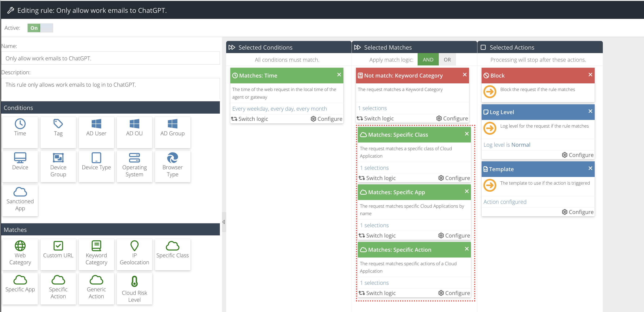Configure the Matches: Time condition
Viewport: 644px width, 312px height.
click(326, 119)
